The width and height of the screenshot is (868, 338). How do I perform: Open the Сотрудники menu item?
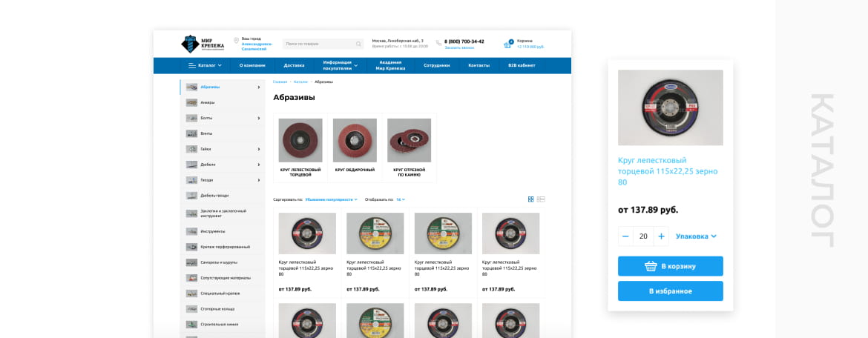pyautogui.click(x=437, y=65)
